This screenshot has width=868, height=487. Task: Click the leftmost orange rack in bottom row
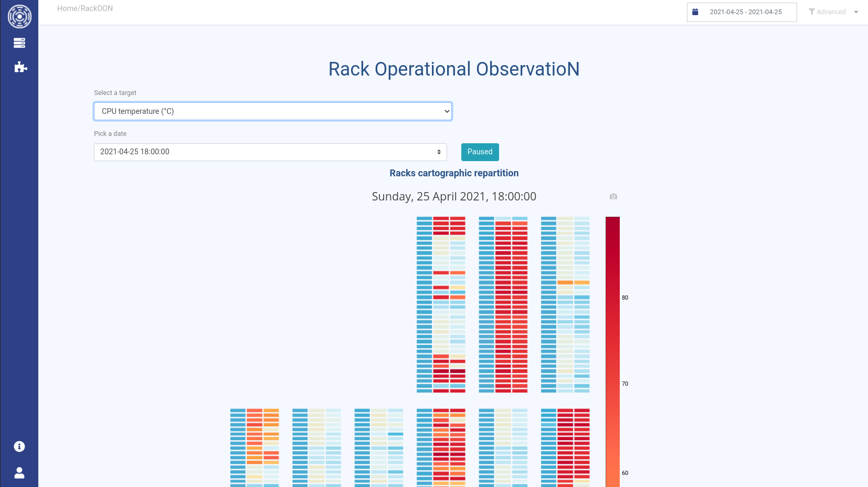pyautogui.click(x=255, y=447)
